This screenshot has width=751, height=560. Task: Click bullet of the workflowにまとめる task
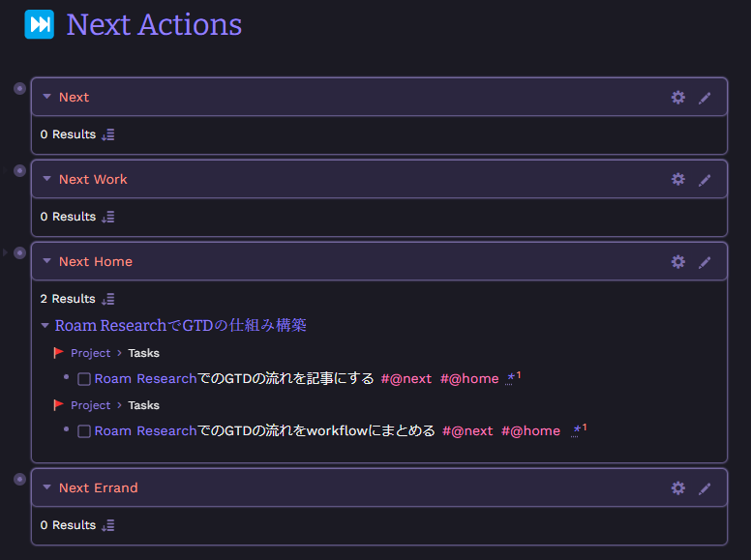[x=66, y=429]
